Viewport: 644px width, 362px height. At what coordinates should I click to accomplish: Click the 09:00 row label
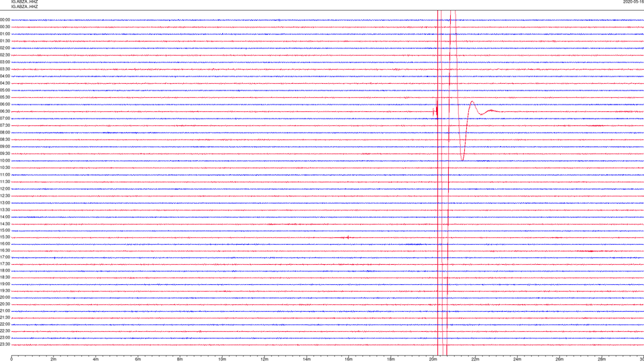point(5,147)
